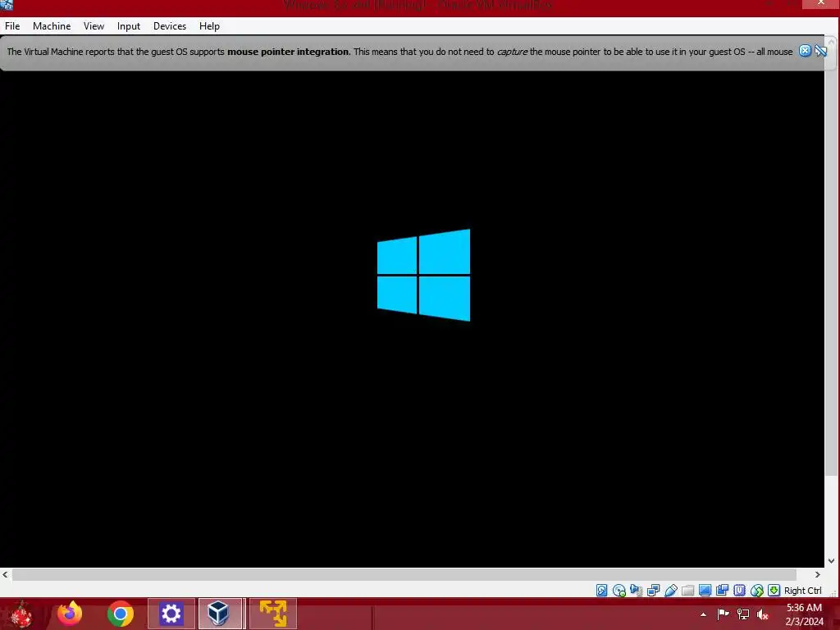Image resolution: width=840 pixels, height=630 pixels.
Task: Open the View menu
Action: [x=94, y=25]
